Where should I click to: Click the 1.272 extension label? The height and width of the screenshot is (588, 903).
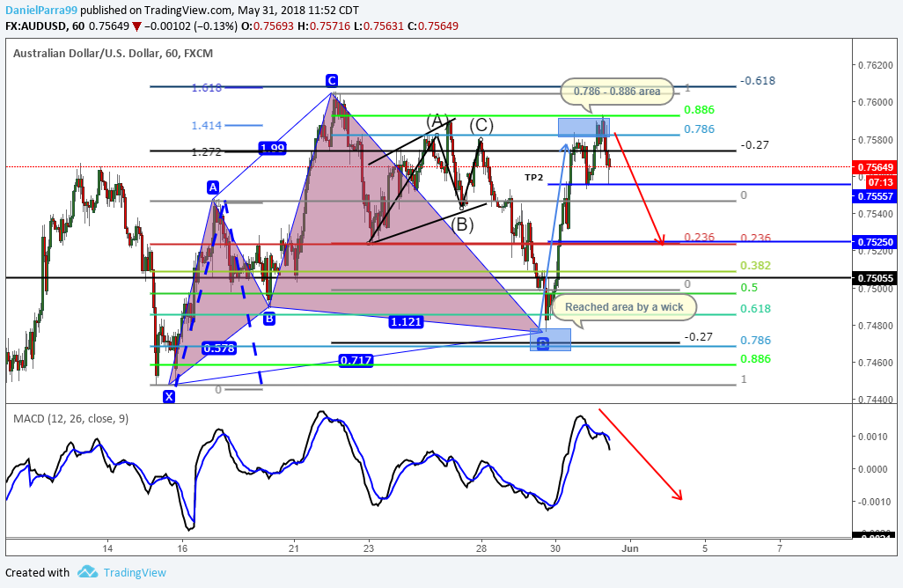206,152
